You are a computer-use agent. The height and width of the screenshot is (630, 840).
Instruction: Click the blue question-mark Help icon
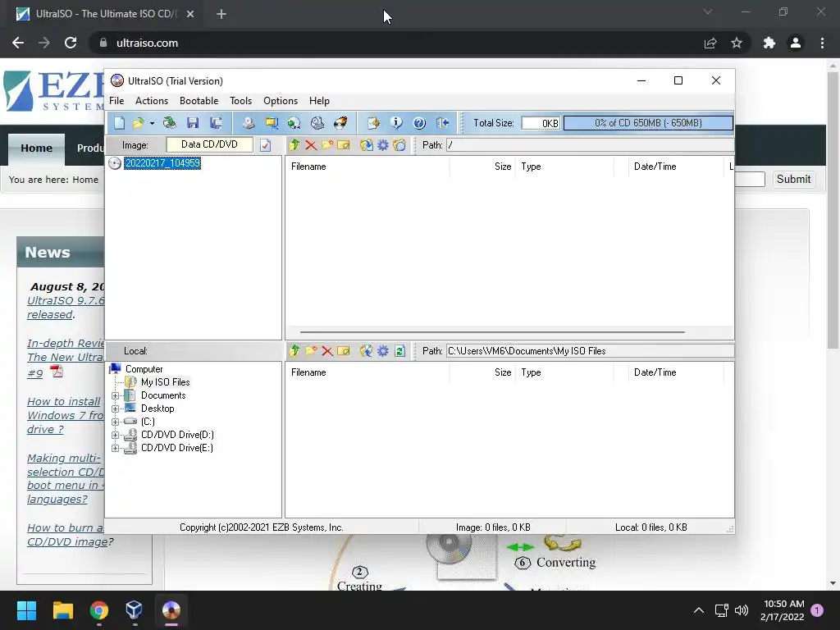tap(419, 123)
